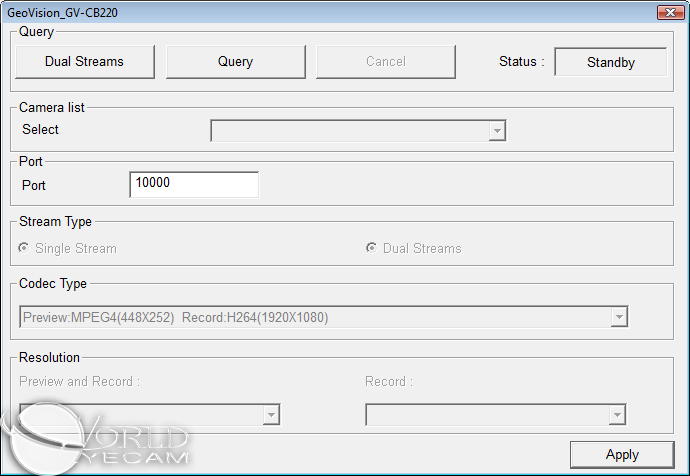The width and height of the screenshot is (690, 476).
Task: Click the "Preview and Record :" label
Action: [x=80, y=381]
